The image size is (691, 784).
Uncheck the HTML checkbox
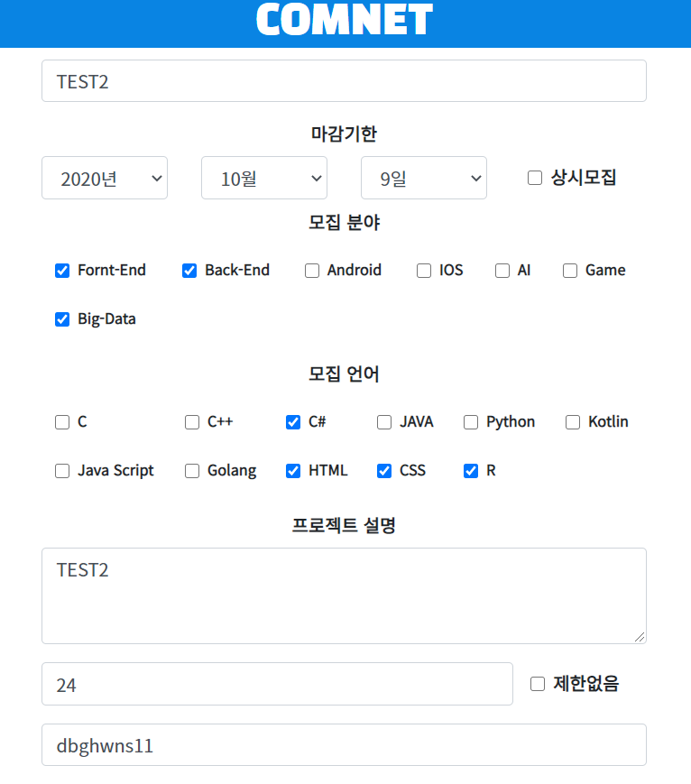[293, 471]
